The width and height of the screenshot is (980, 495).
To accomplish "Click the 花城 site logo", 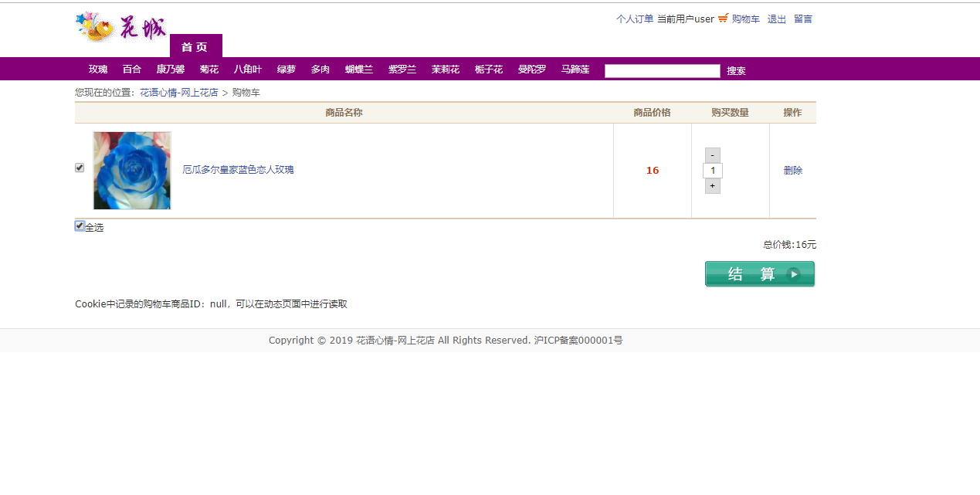I will coord(120,26).
